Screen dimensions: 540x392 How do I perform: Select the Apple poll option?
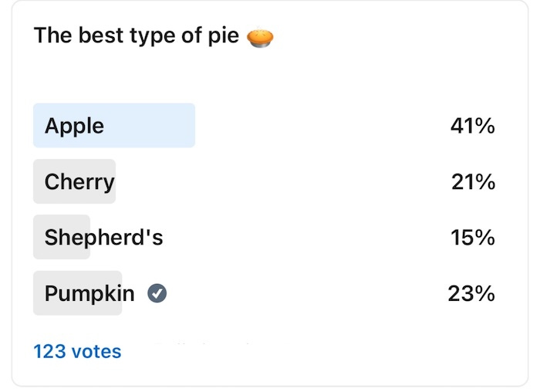264,125
